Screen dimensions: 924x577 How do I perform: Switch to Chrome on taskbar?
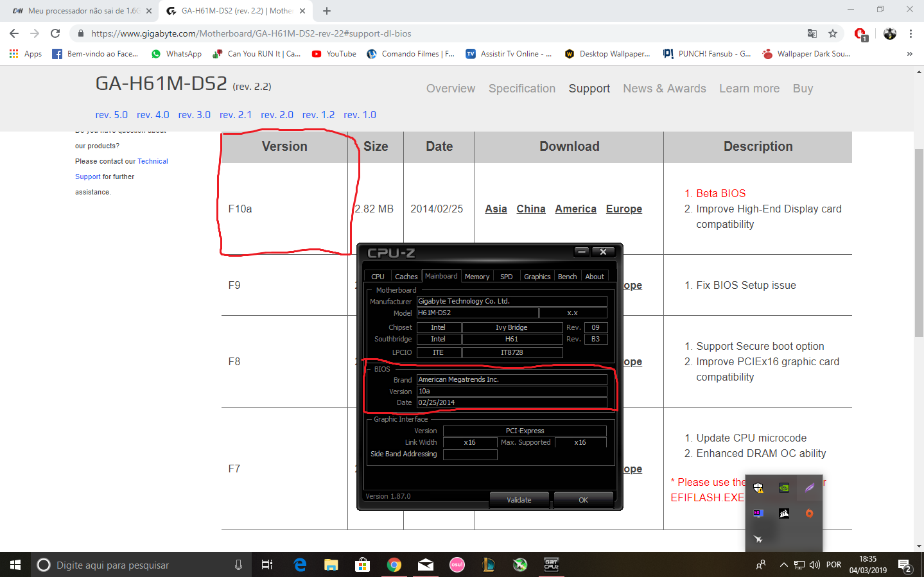click(394, 565)
